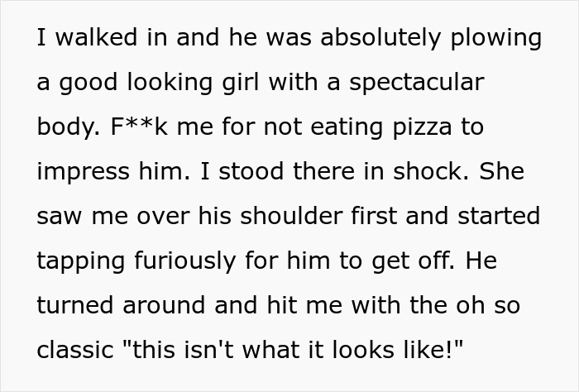Viewport: 579px width, 392px height.
Task: Place cursor on the word "body"
Action: tap(65, 127)
